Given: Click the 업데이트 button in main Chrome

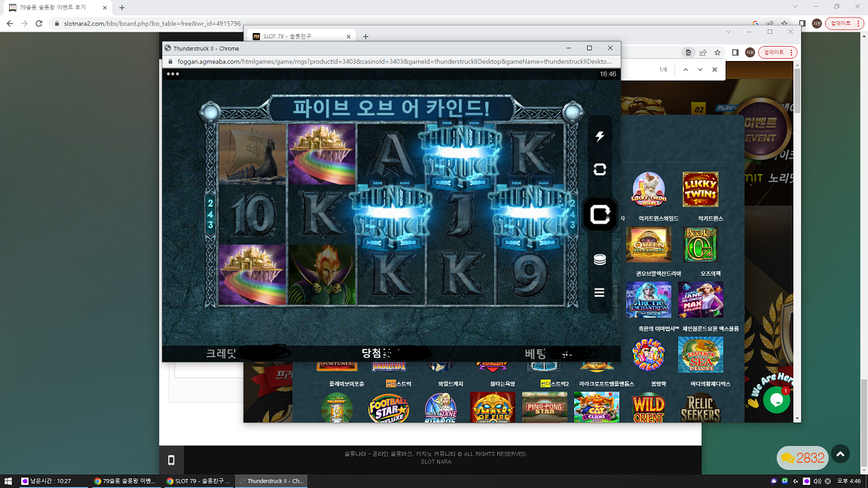Looking at the screenshot, I should tap(844, 23).
